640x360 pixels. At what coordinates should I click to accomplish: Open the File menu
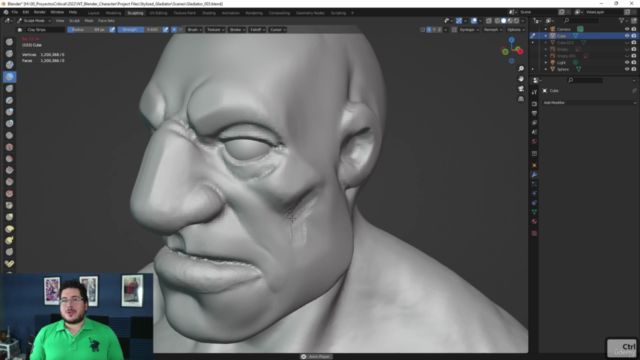(15, 12)
